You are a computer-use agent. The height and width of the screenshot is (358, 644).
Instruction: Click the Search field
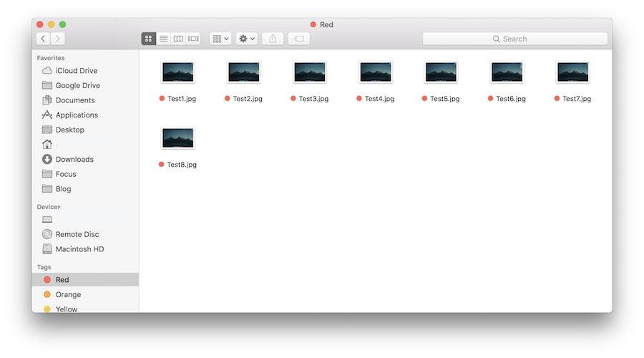tap(515, 39)
